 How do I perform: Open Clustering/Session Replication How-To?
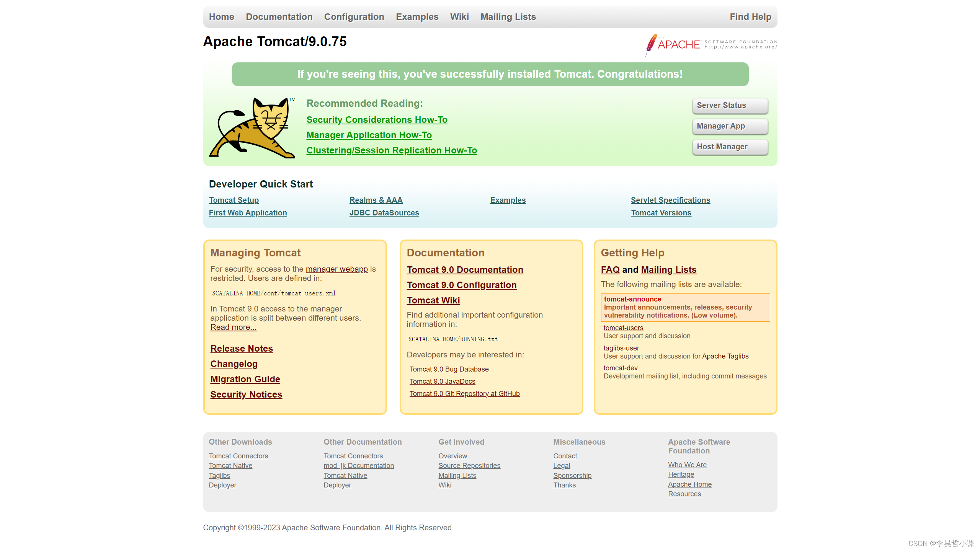[392, 150]
